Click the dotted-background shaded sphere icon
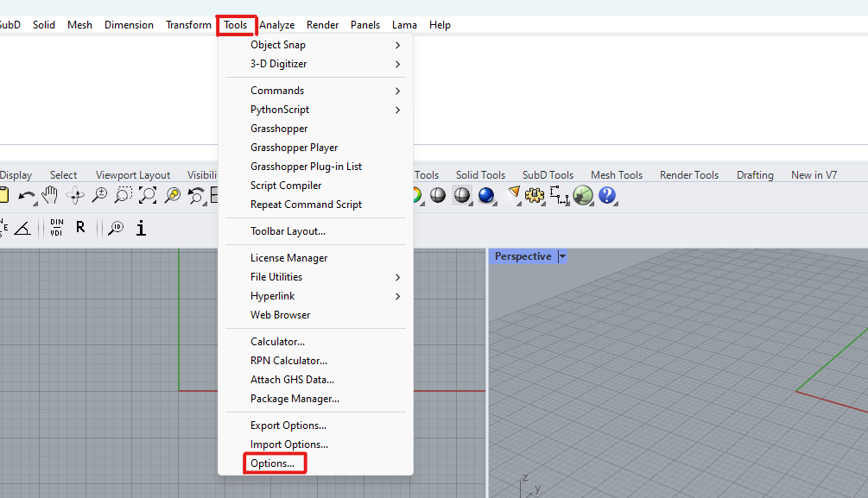868x498 pixels. pyautogui.click(x=462, y=195)
